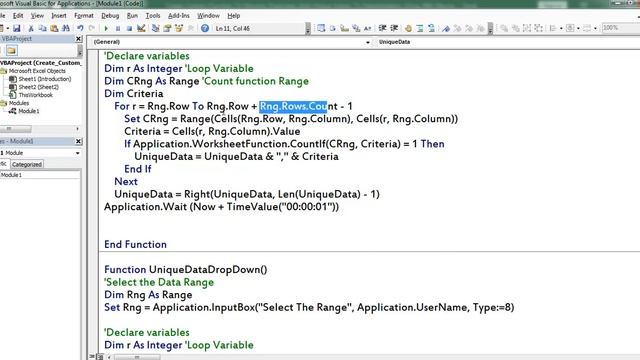Click the 'Function UniqueDataDropDown()' line
Screen dimensions: 640x360
(x=186, y=270)
